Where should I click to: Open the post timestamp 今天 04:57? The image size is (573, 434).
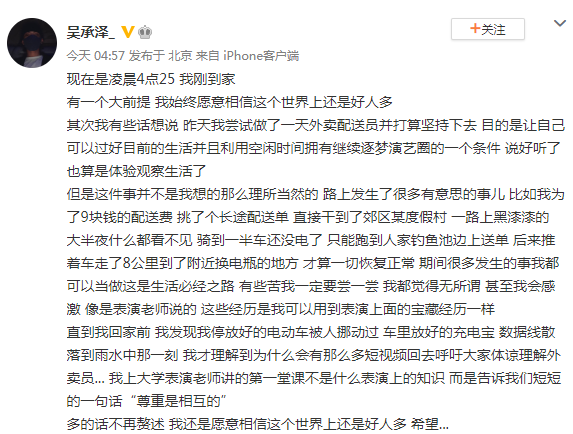[x=96, y=56]
